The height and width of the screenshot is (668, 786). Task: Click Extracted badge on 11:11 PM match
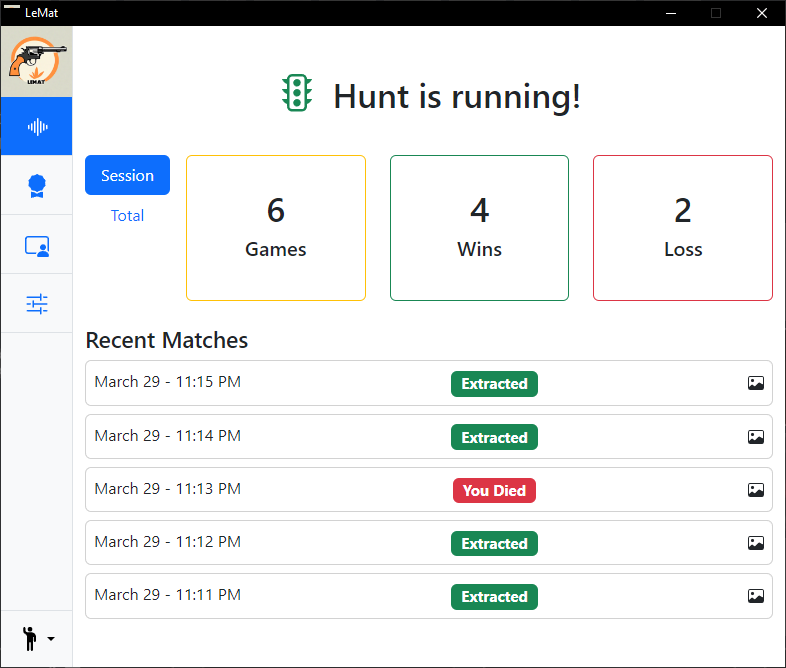[x=494, y=597]
